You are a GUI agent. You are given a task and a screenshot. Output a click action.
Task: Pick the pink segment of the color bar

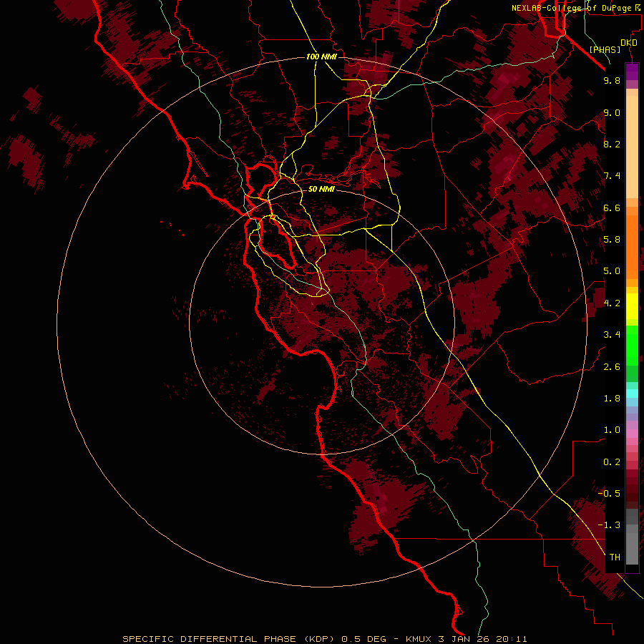[x=632, y=433]
